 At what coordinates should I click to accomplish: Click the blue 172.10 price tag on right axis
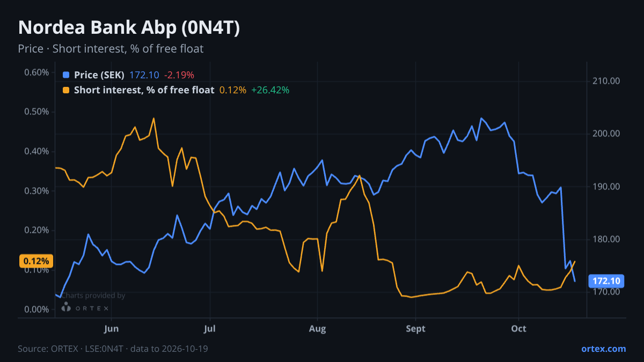(x=607, y=281)
